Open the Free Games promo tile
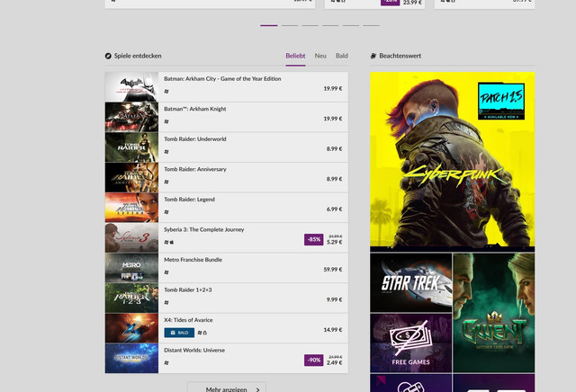 411,343
